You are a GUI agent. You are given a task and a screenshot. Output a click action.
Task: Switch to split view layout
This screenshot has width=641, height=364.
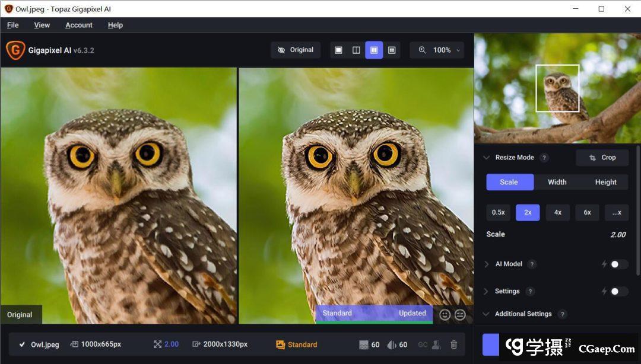click(356, 50)
